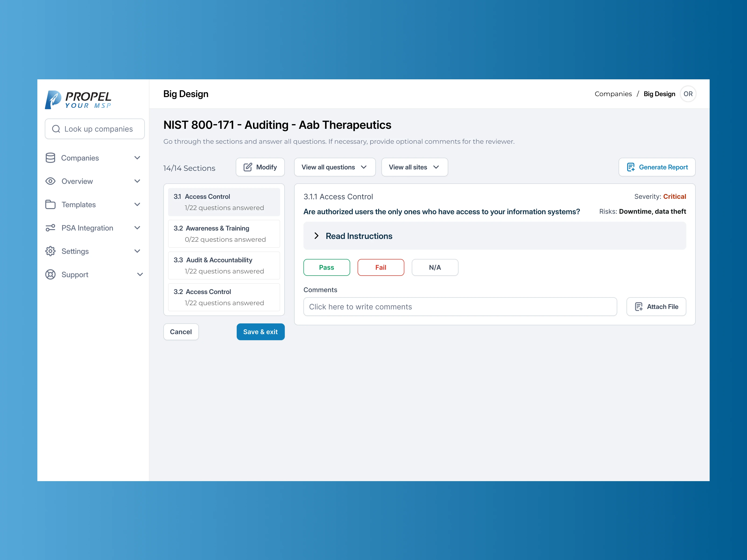Focus the Look up companies search field
This screenshot has height=560, width=747.
click(95, 129)
